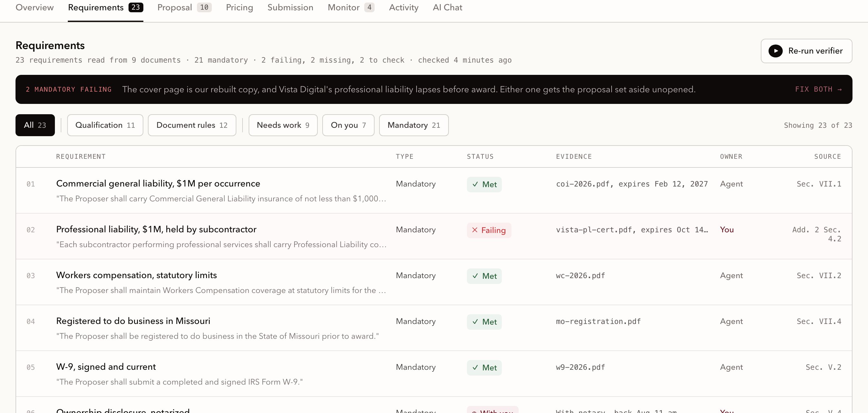This screenshot has height=413, width=868.
Task: Open Registered to do business in Missouri row
Action: pos(434,328)
